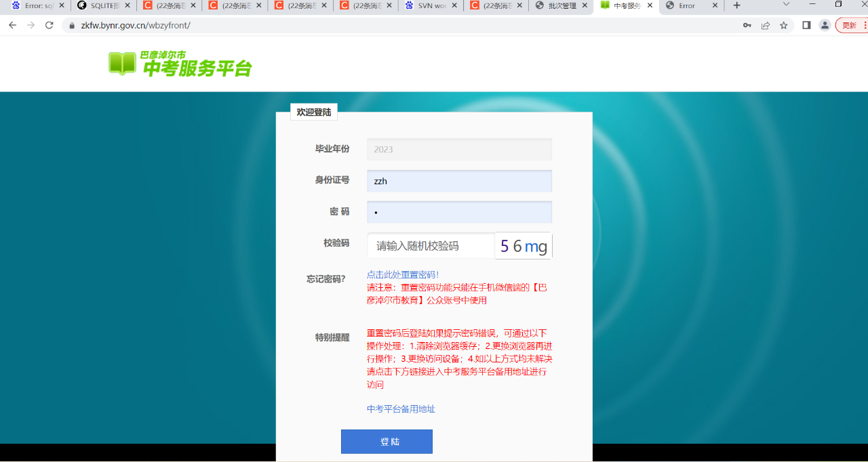Click the 更新 browser update button
This screenshot has height=462, width=868.
pyautogui.click(x=850, y=25)
